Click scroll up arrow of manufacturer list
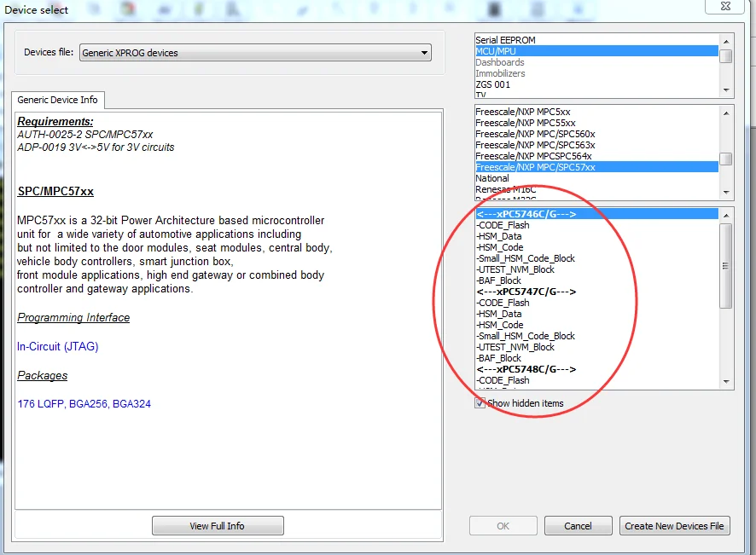 [x=726, y=113]
